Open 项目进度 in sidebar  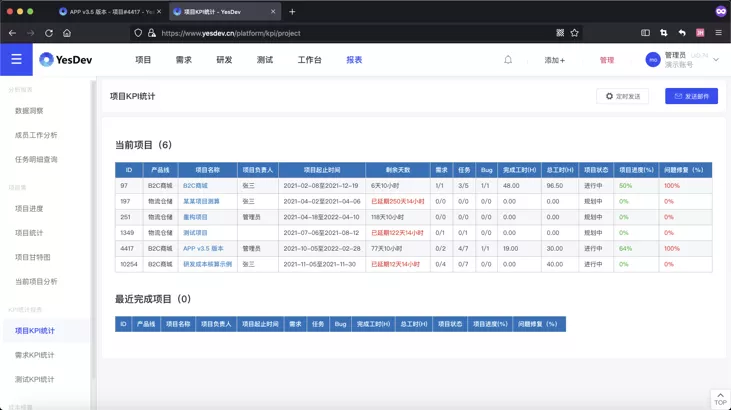point(29,208)
